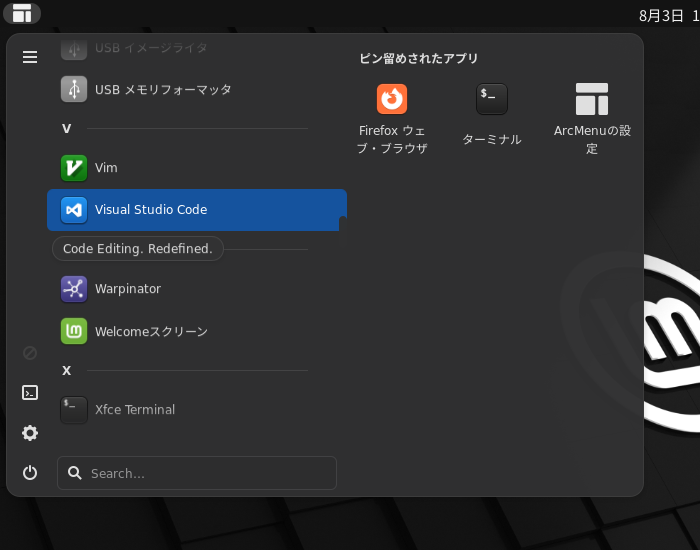The width and height of the screenshot is (700, 550).
Task: Click Code Editing. Redefined. tooltip
Action: click(138, 249)
